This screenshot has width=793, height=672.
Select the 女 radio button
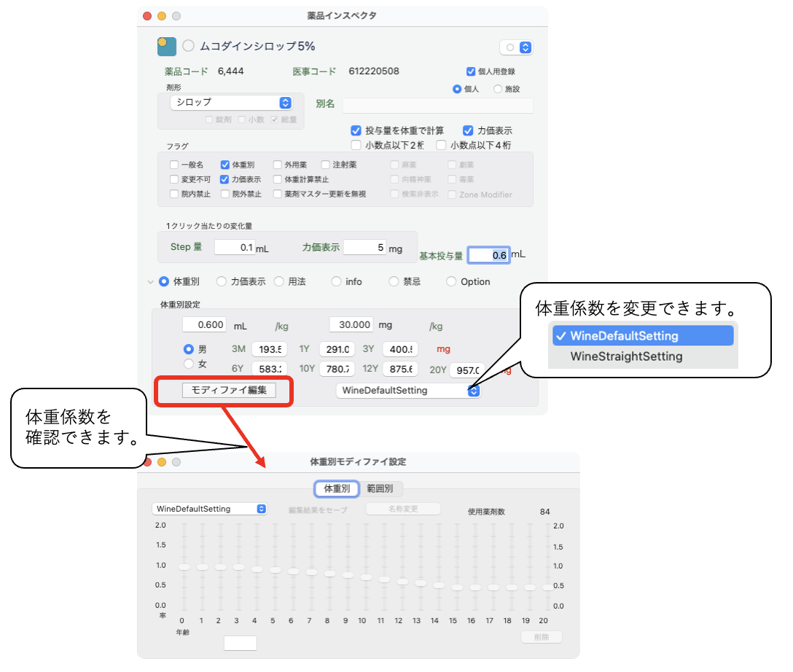coord(188,364)
